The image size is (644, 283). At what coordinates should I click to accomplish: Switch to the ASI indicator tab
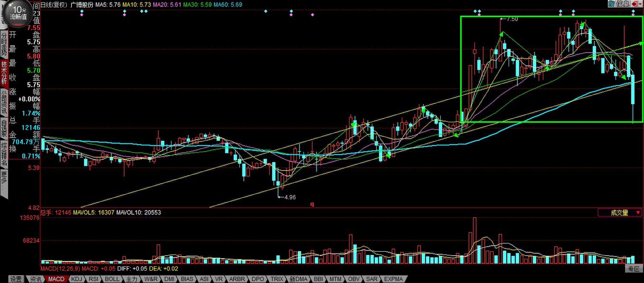tap(204, 279)
